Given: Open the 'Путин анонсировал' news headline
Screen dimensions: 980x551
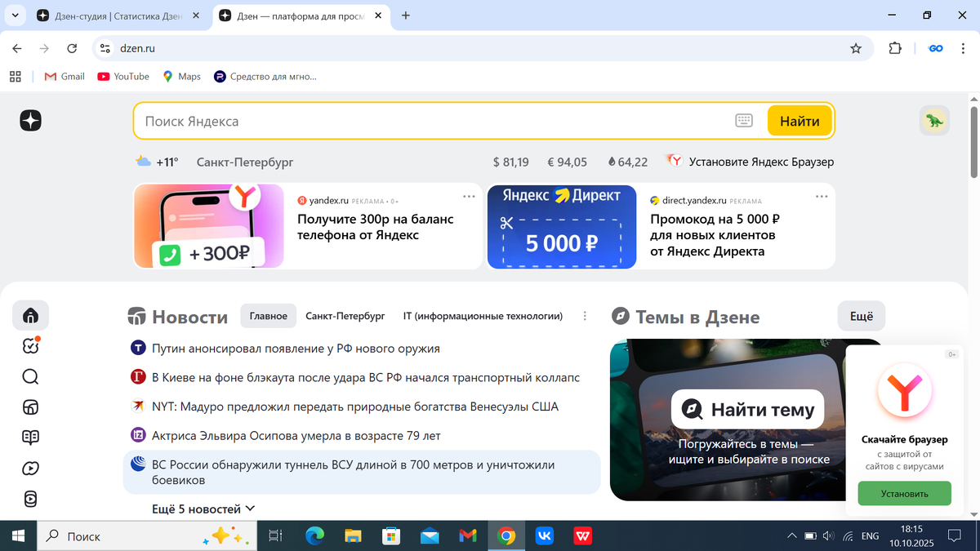Looking at the screenshot, I should pos(294,348).
